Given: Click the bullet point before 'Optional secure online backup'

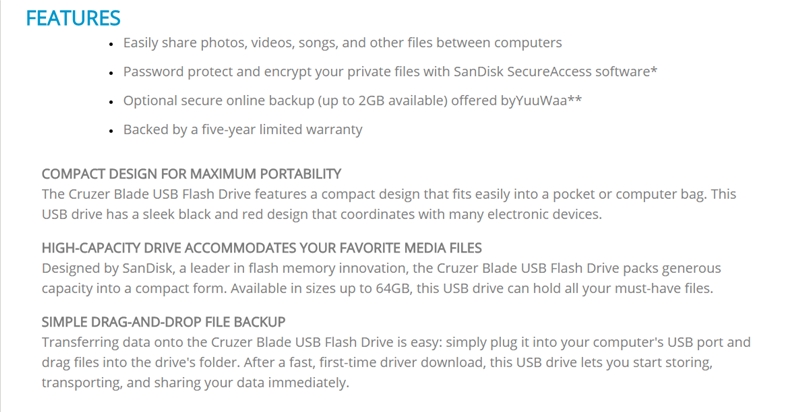Looking at the screenshot, I should [111, 102].
